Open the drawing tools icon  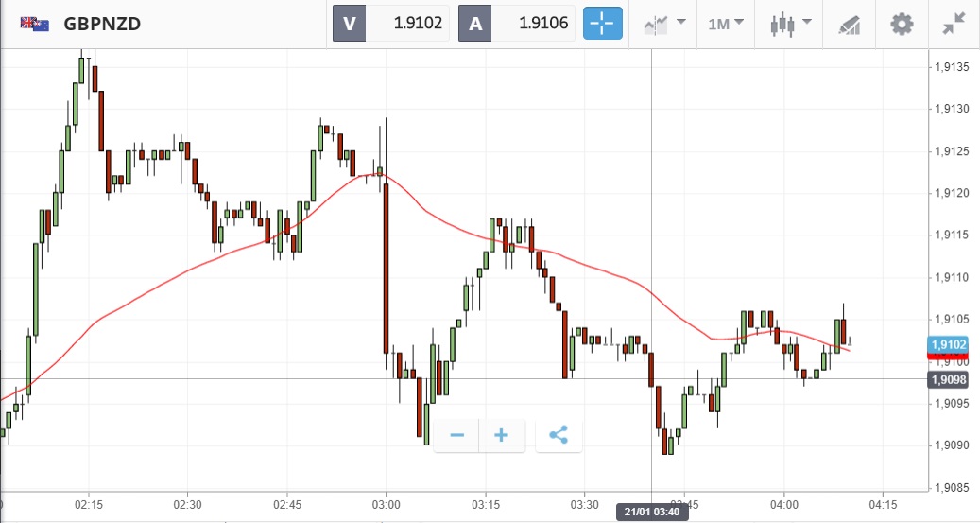point(850,24)
